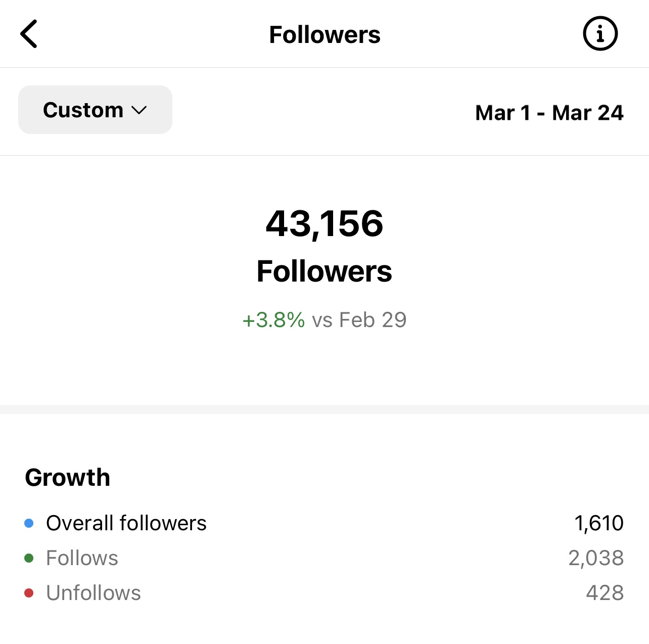Open the info circle icon
The image size is (649, 644).
coord(600,34)
